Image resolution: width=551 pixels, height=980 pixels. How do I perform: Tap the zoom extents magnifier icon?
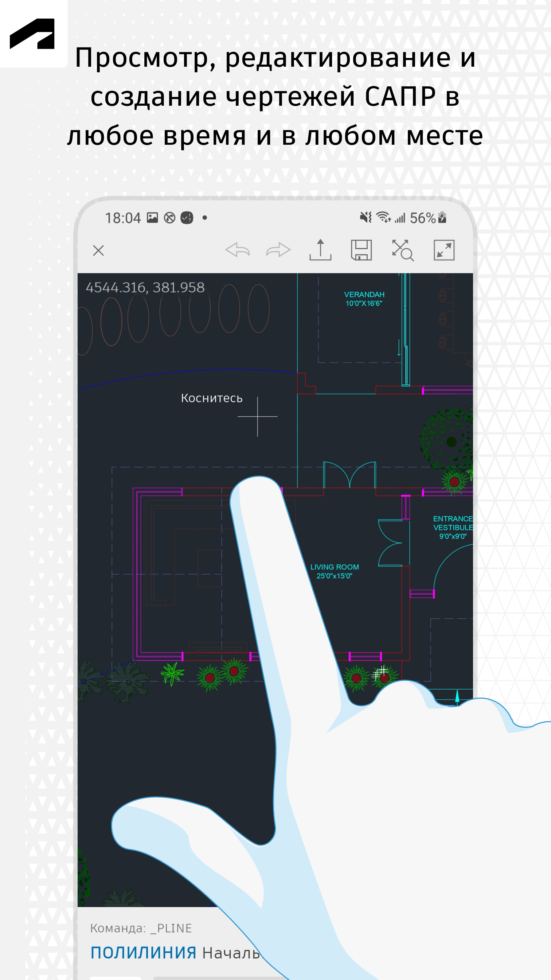(x=403, y=250)
